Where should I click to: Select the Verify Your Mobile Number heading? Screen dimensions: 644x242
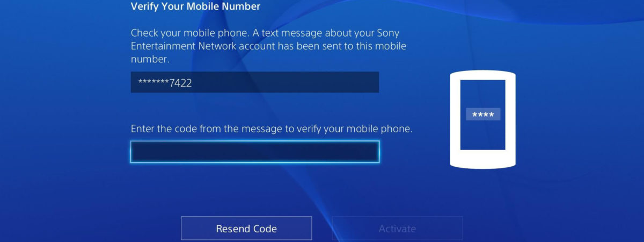click(195, 6)
